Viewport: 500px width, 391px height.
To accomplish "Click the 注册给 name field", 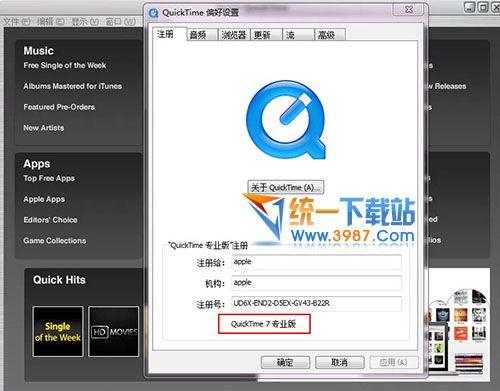I will click(316, 262).
